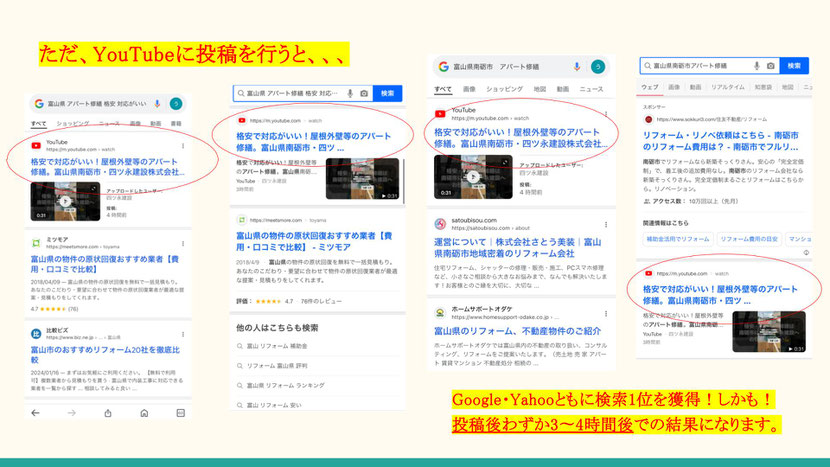Select the 知恵袋 tab in the rightmost Yahoo screenshot

[x=763, y=87]
